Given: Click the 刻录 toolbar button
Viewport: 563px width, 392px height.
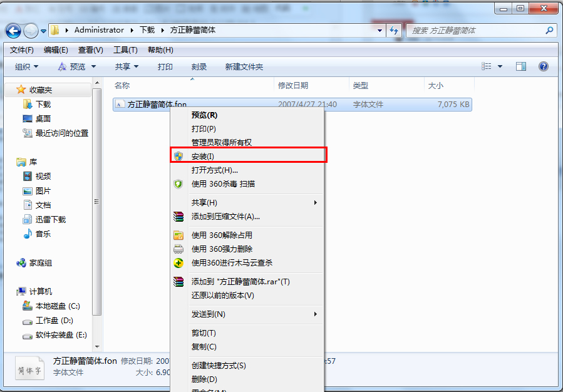Looking at the screenshot, I should tap(199, 67).
